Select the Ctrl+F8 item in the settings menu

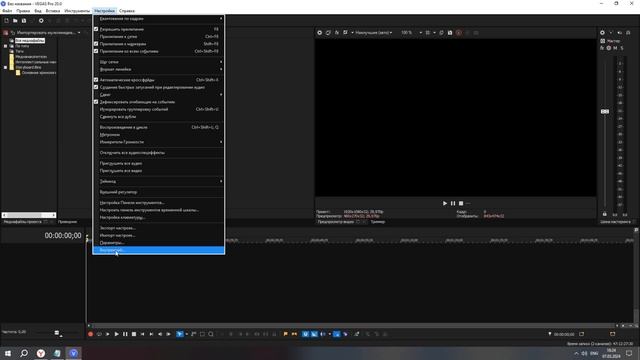click(x=158, y=37)
